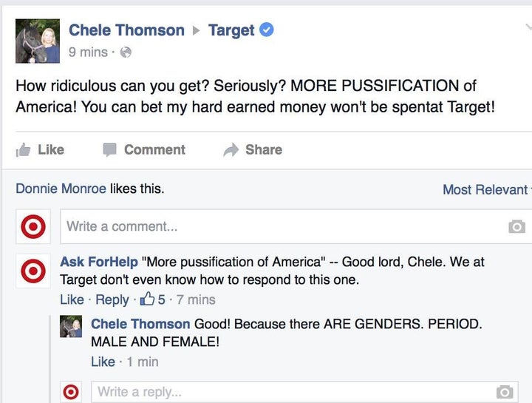The height and width of the screenshot is (403, 532).
Task: Click the thumbs-up count showing 5 likes
Action: [x=153, y=299]
